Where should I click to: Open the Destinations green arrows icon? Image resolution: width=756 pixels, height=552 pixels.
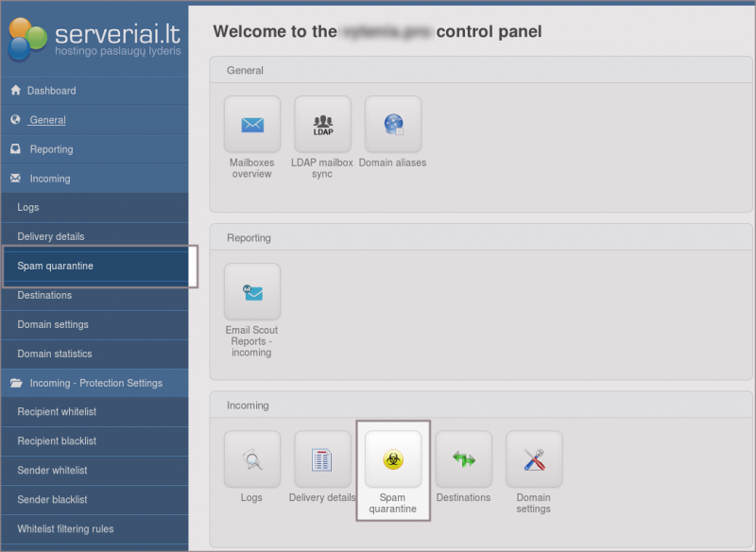[463, 459]
